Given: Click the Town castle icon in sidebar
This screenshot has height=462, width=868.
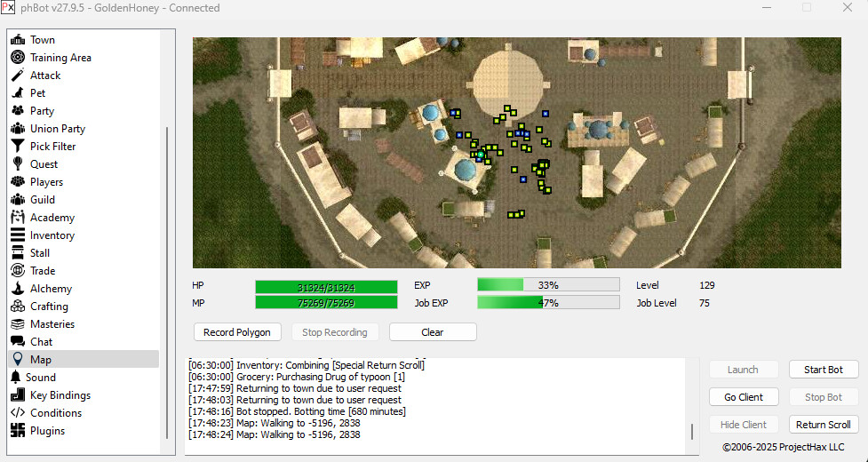Looking at the screenshot, I should (x=17, y=40).
